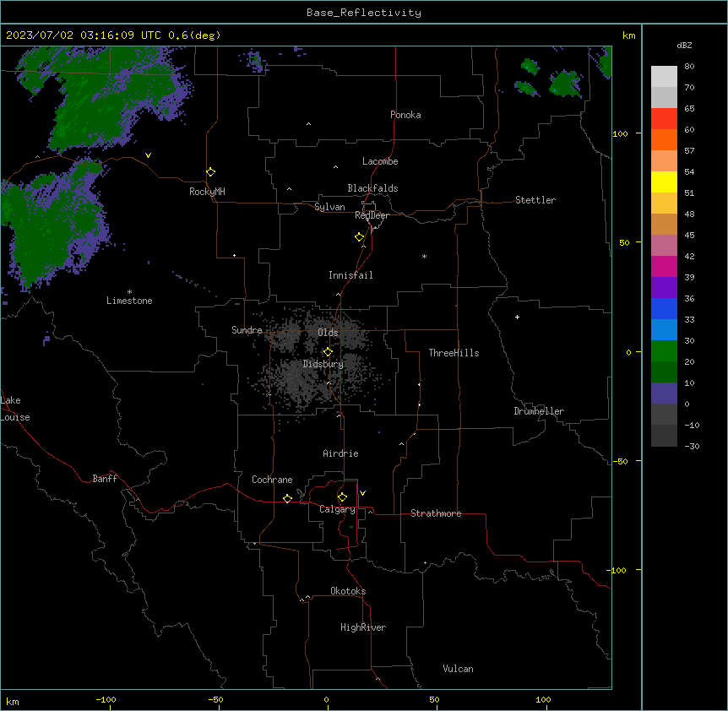Click the asterisk marker east of Innisfail
The image size is (728, 711).
point(424,256)
